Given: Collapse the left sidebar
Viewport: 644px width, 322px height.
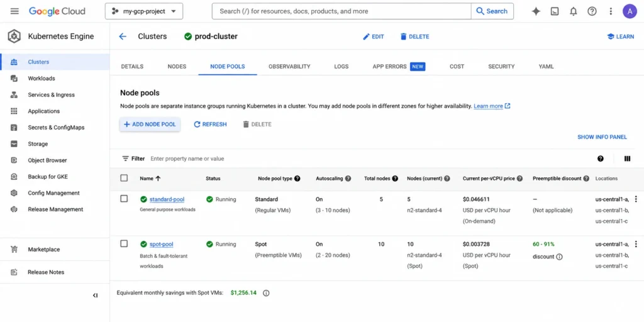Looking at the screenshot, I should (x=96, y=296).
